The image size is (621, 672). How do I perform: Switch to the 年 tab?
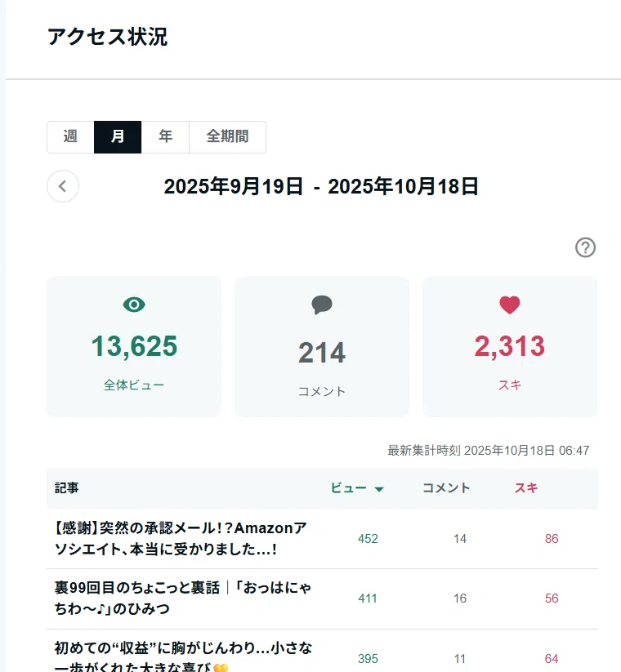click(165, 136)
